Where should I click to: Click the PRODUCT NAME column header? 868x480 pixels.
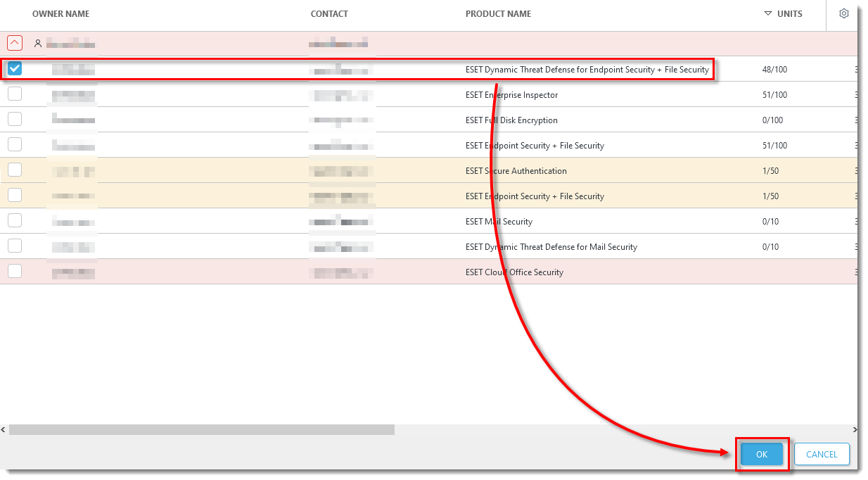[498, 14]
